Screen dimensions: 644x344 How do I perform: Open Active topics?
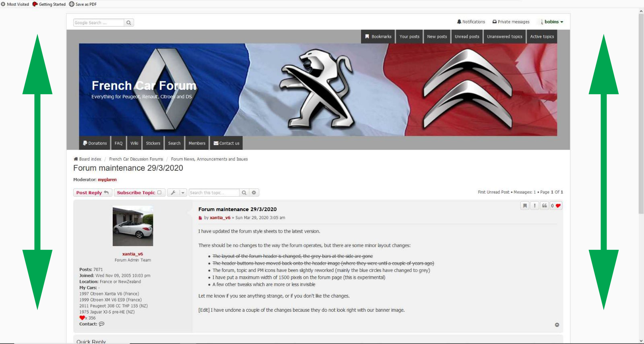click(x=542, y=37)
